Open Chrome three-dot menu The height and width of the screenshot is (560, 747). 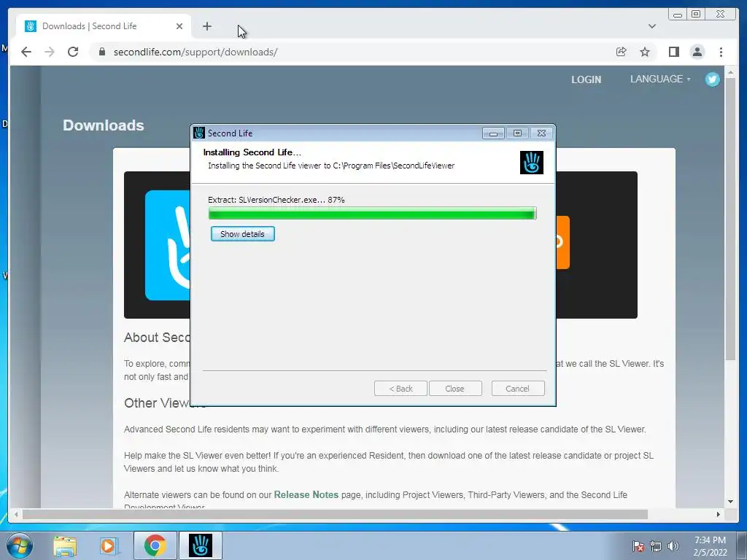click(x=721, y=52)
